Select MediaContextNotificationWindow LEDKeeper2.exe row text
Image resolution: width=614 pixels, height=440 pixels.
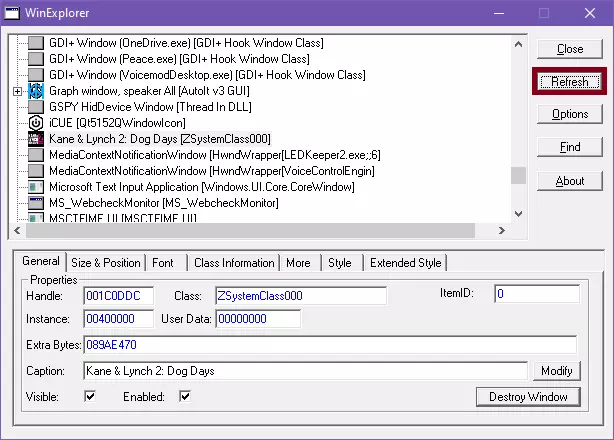pos(215,155)
